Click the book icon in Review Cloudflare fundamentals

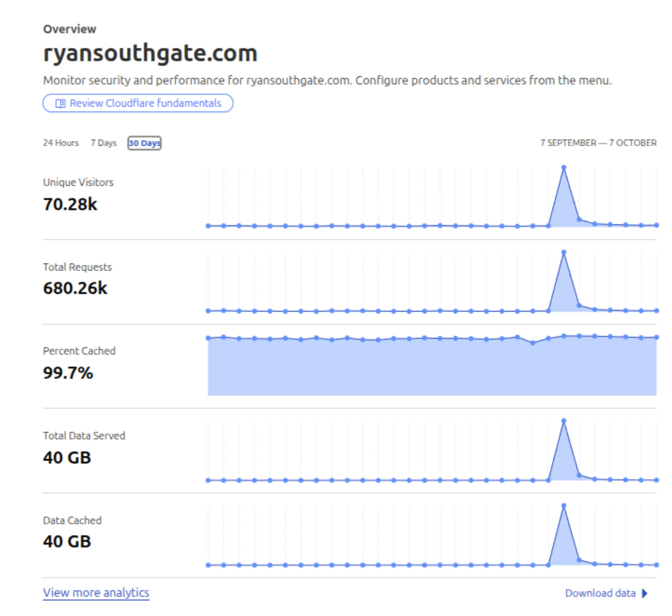[x=61, y=103]
